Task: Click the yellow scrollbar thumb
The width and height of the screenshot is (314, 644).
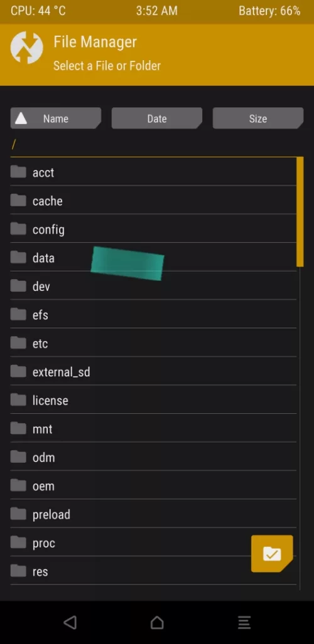Action: pos(300,212)
